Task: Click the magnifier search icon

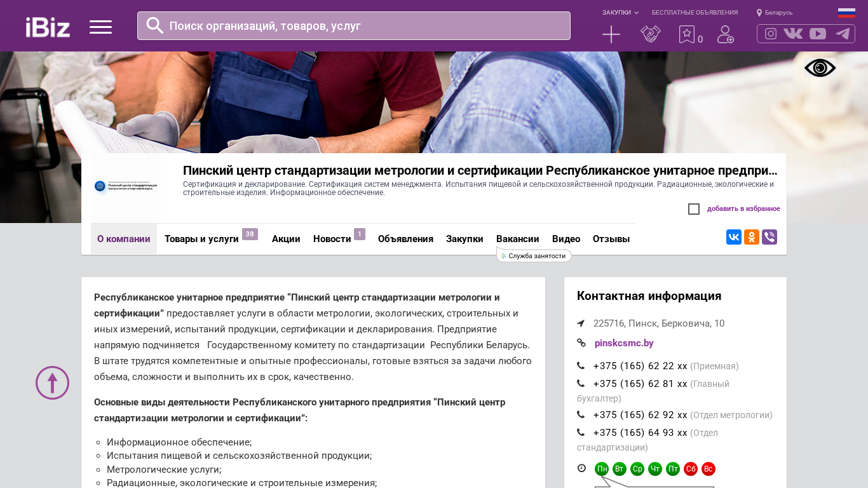Action: click(x=155, y=25)
